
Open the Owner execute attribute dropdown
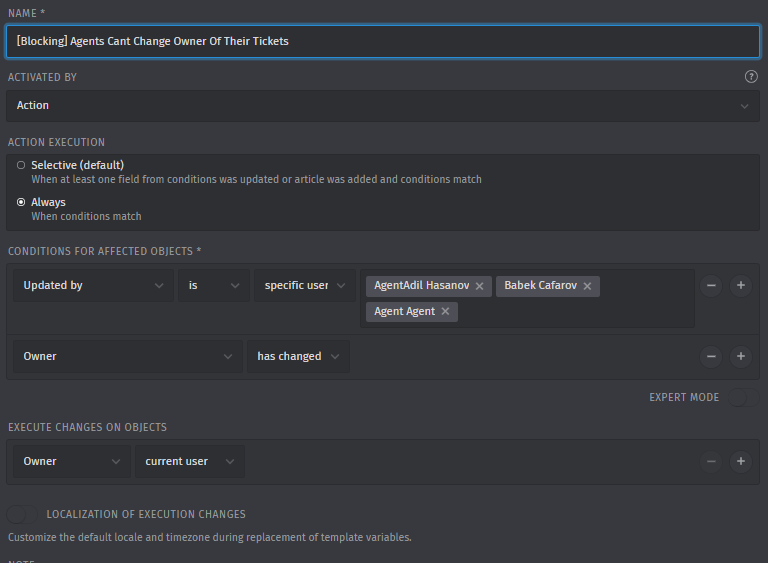(72, 461)
